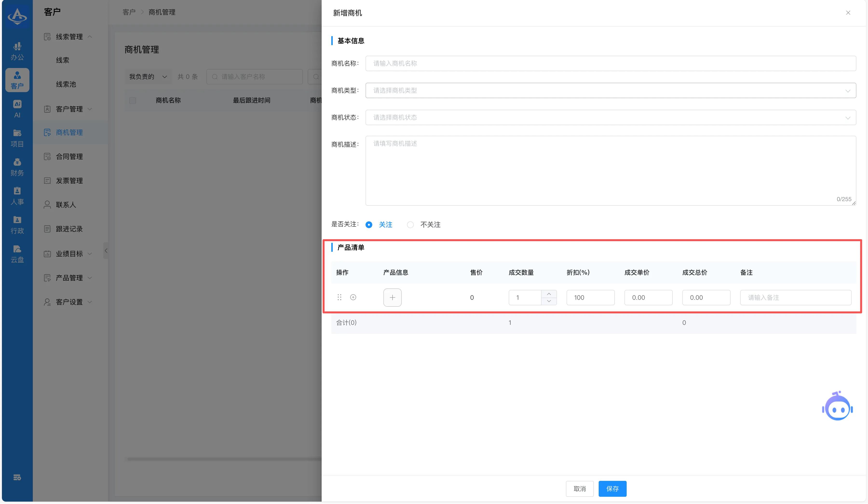Click the add row circle-plus icon
Viewport: 868px width, 504px height.
point(353,297)
